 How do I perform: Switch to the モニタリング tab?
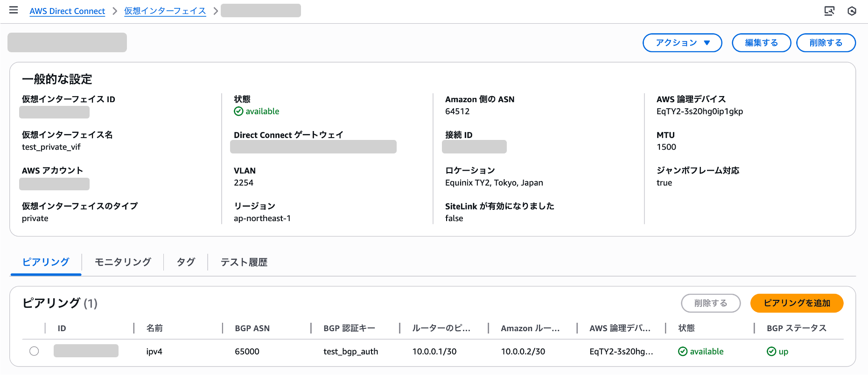coord(123,262)
